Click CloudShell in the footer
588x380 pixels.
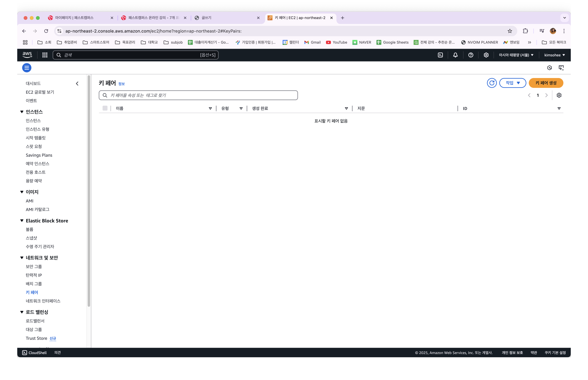tap(34, 353)
